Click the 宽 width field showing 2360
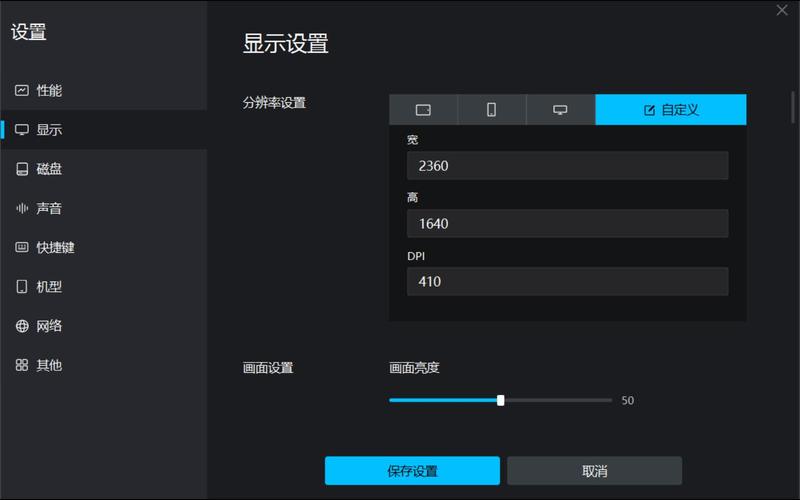The height and width of the screenshot is (500, 800). 567,166
